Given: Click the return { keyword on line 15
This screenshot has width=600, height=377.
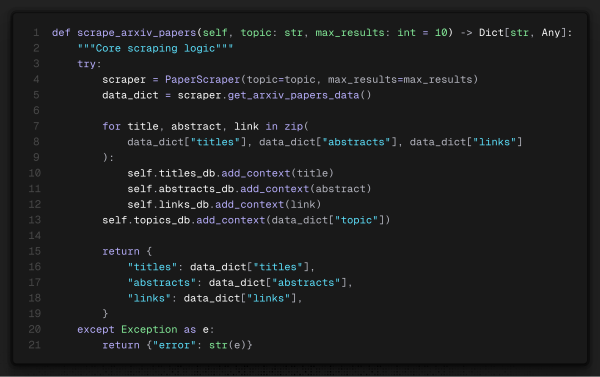Looking at the screenshot, I should click(x=127, y=251).
